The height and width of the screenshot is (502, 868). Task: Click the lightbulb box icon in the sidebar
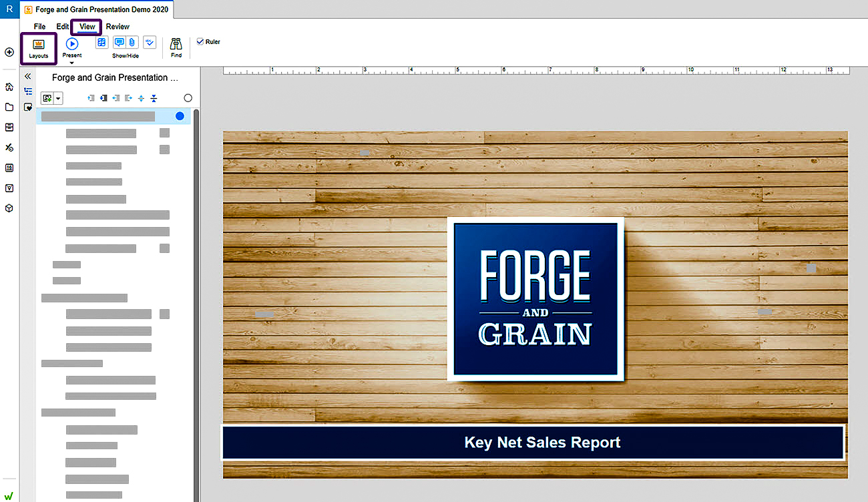pos(9,188)
